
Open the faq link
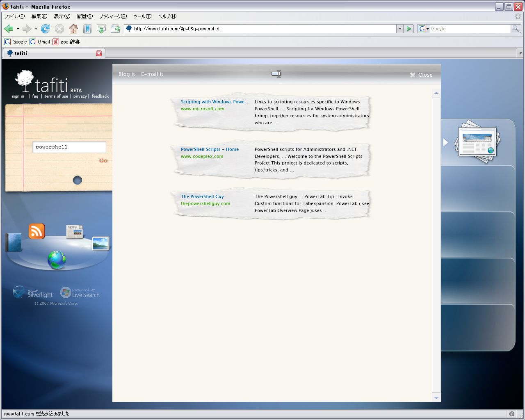coord(35,96)
